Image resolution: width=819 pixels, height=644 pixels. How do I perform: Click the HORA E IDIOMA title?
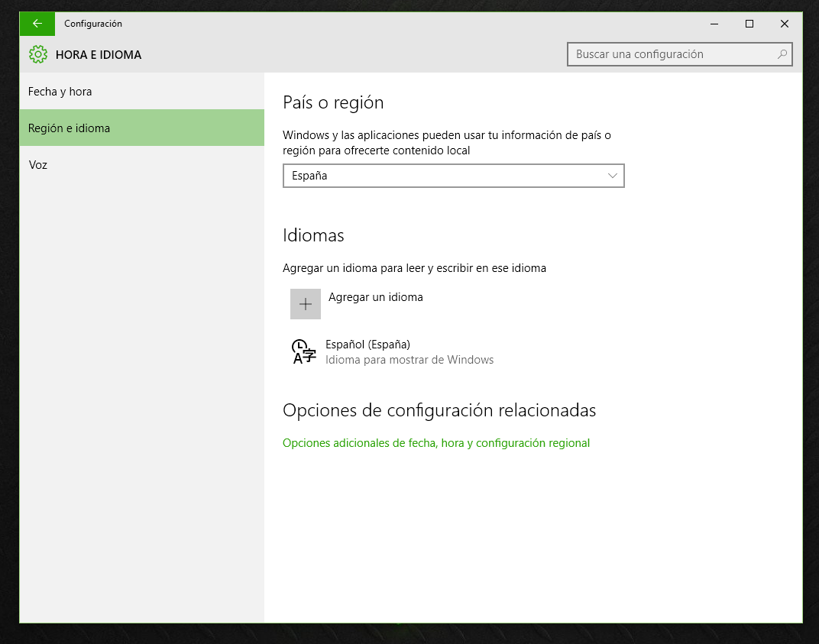(99, 55)
